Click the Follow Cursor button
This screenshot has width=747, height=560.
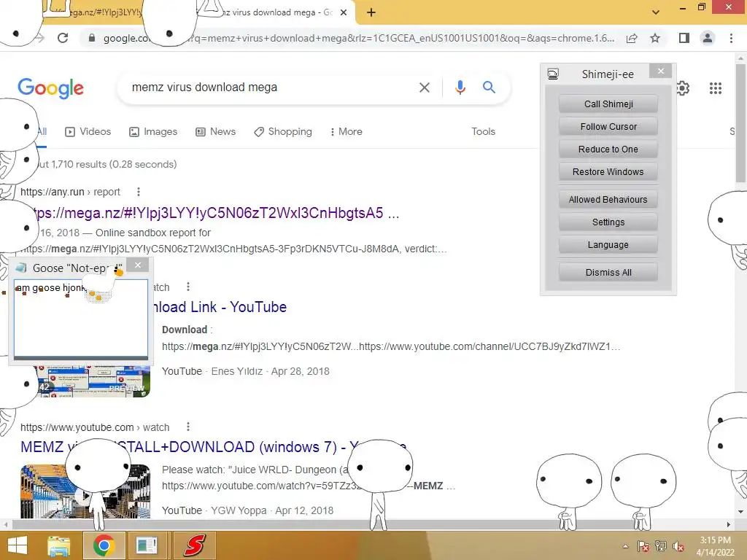tap(608, 127)
